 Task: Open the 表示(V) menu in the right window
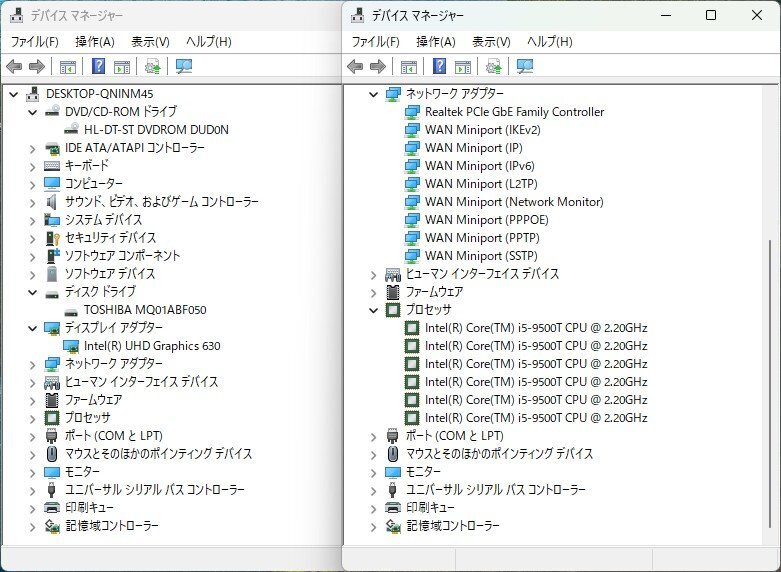tap(491, 42)
